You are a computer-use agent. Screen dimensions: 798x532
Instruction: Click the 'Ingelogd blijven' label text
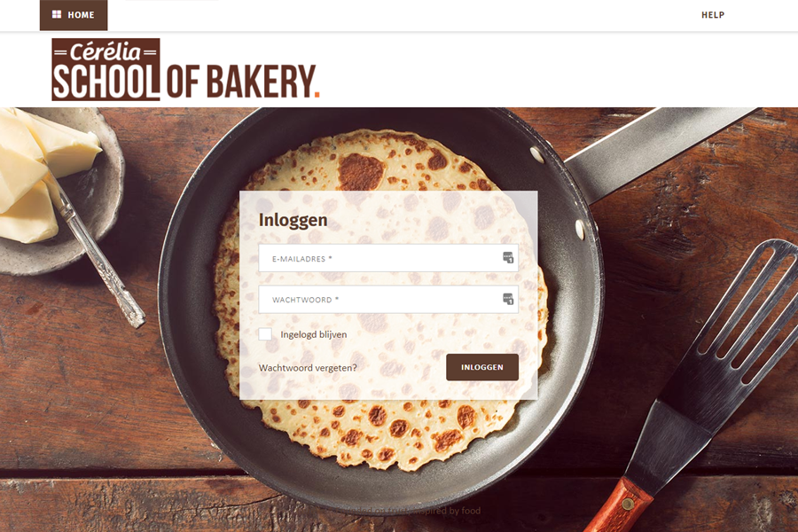click(x=314, y=334)
